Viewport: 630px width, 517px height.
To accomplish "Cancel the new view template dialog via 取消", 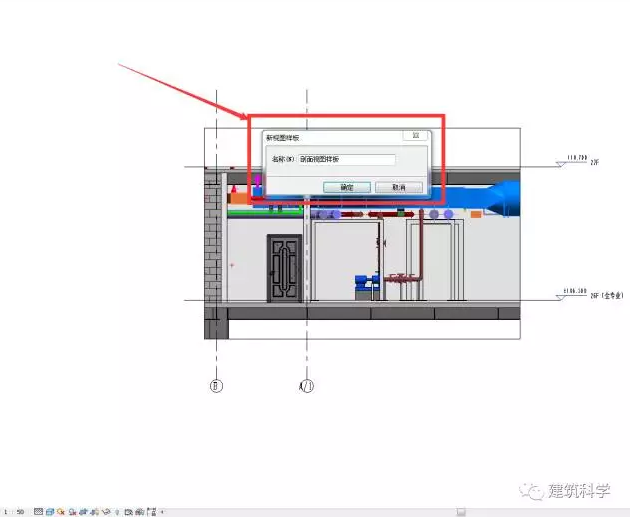I will pyautogui.click(x=399, y=187).
